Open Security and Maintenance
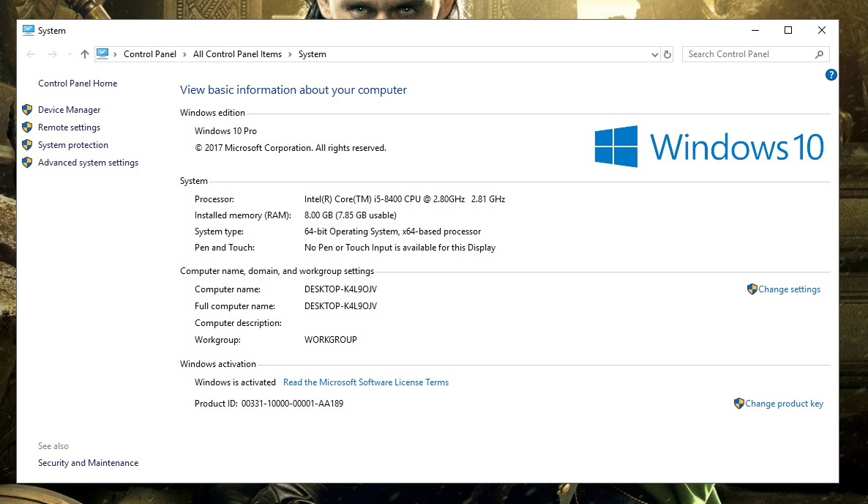The image size is (868, 504). [x=88, y=463]
